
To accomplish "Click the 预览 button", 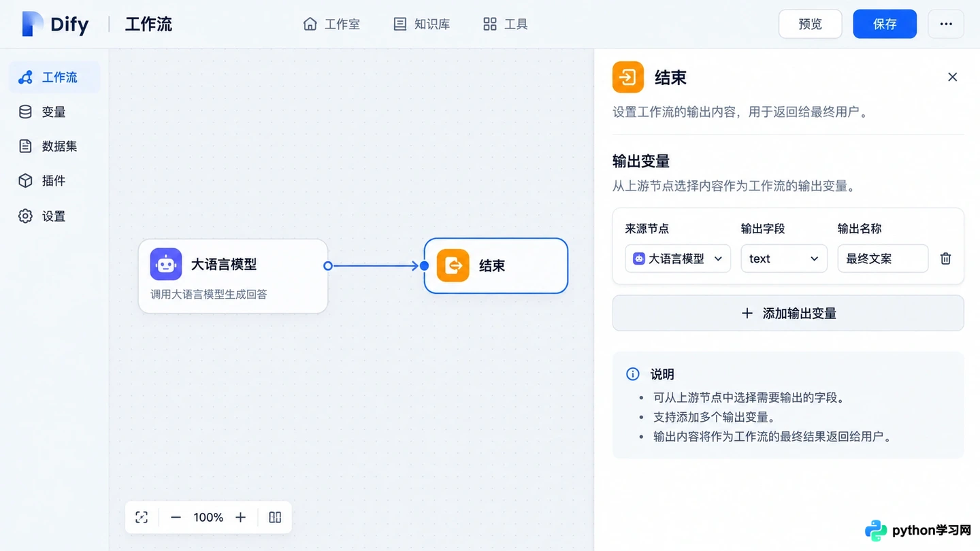I will coord(810,24).
